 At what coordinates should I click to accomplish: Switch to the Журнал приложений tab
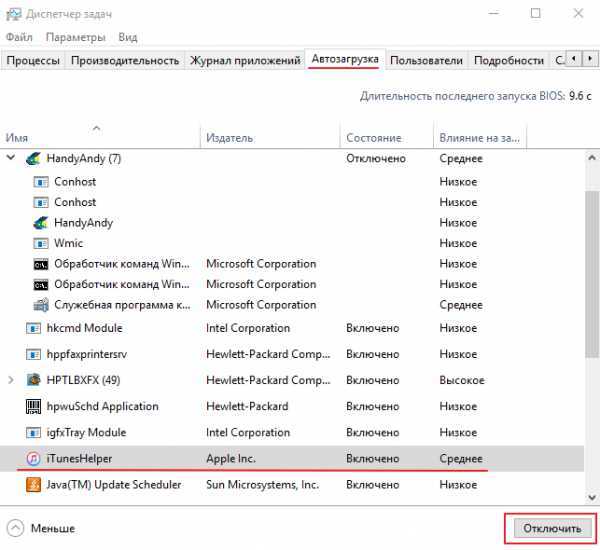(x=245, y=60)
